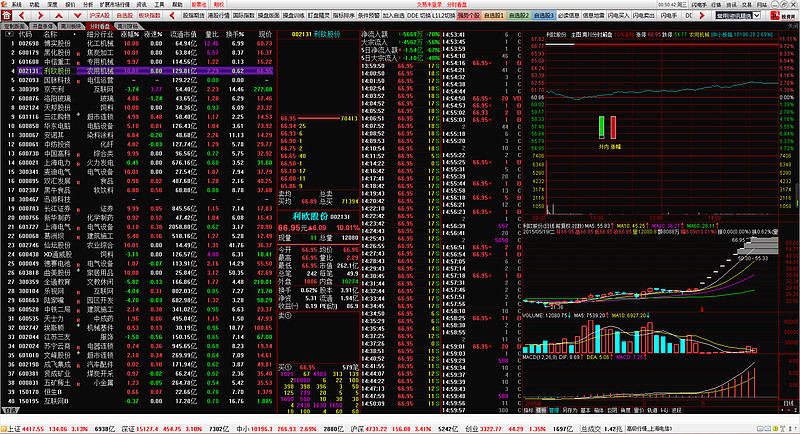Click the 条件预警 toolbar button
This screenshot has width=800, height=434.
368,16
